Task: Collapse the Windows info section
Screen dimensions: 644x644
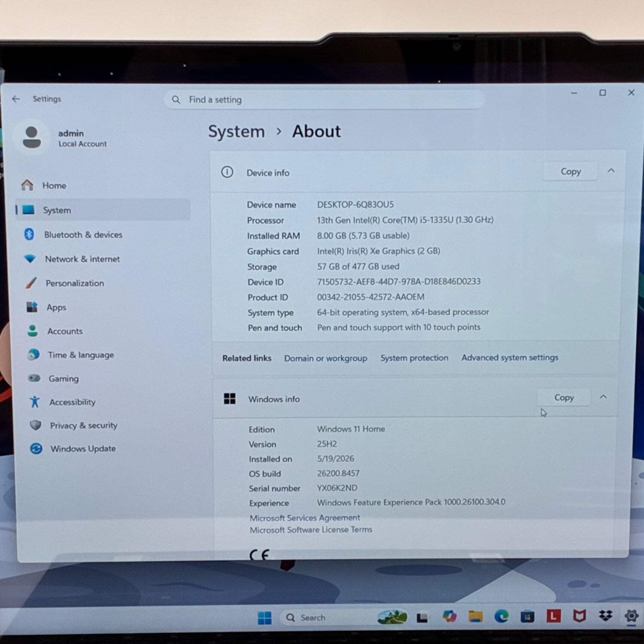Action: pos(603,397)
